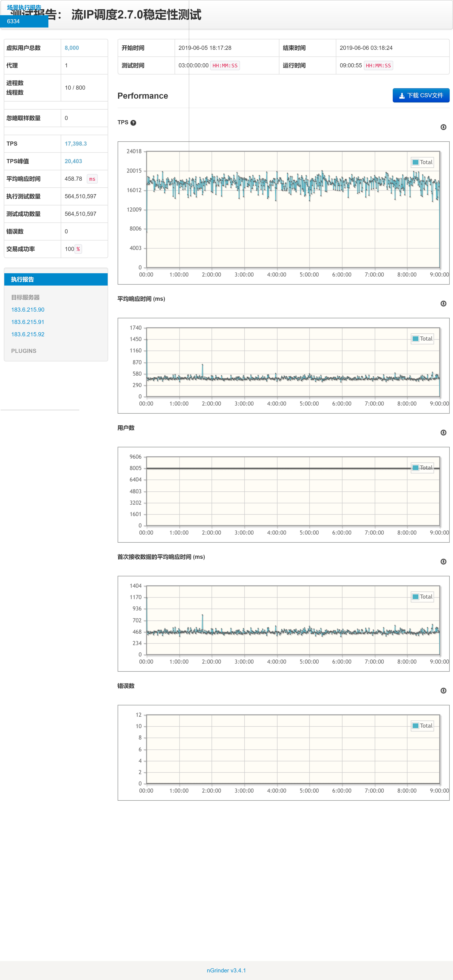This screenshot has height=980, width=453.
Task: Click the virtual user total 8,000
Action: point(72,48)
